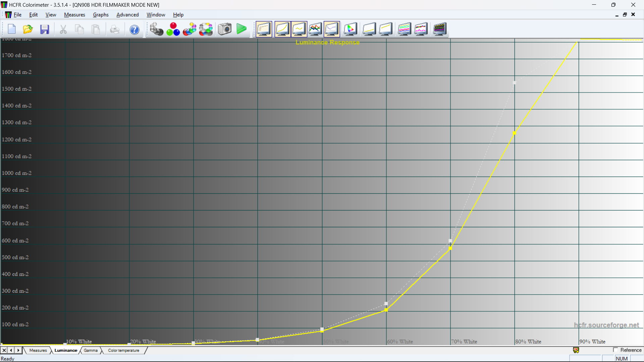The height and width of the screenshot is (362, 644).
Task: Click the yellow data point at 80% White
Action: 515,133
